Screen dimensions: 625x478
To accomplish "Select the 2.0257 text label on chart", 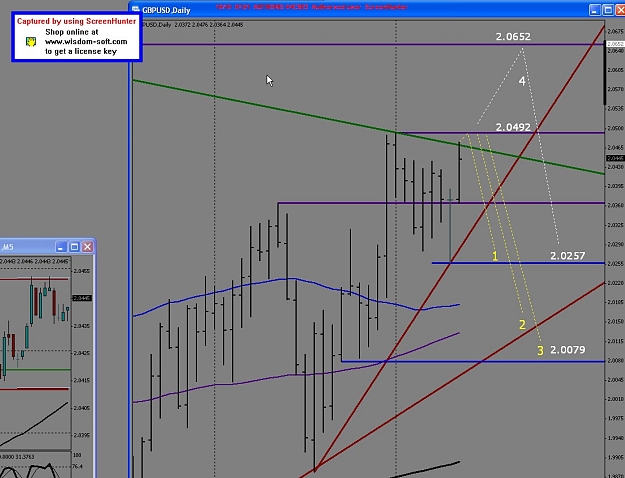I will click(x=568, y=256).
